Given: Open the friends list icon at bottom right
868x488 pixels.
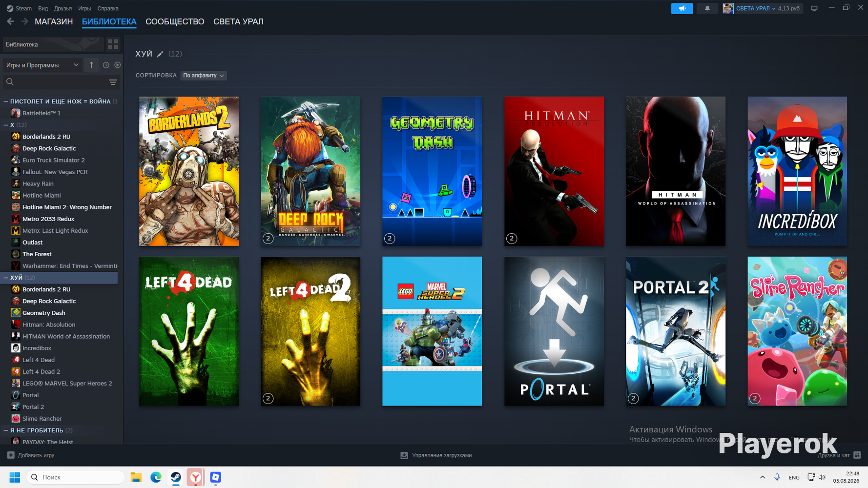Looking at the screenshot, I should pos(857,455).
